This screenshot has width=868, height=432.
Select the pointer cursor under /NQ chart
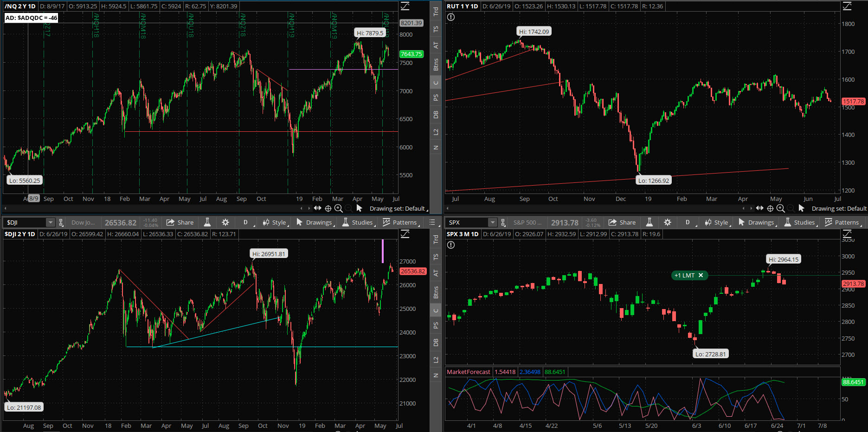coord(359,208)
